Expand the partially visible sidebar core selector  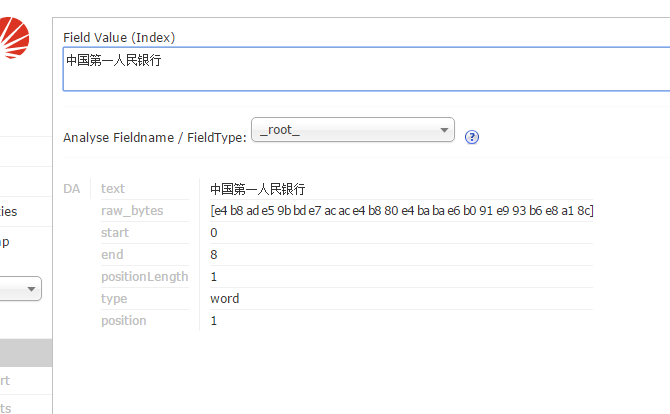tap(21, 289)
